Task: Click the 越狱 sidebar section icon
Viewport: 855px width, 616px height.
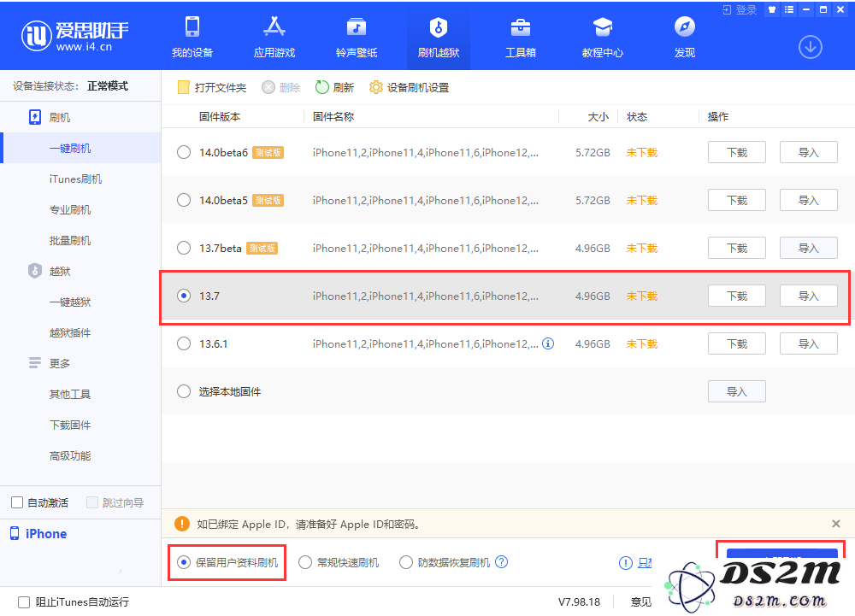Action: [35, 271]
